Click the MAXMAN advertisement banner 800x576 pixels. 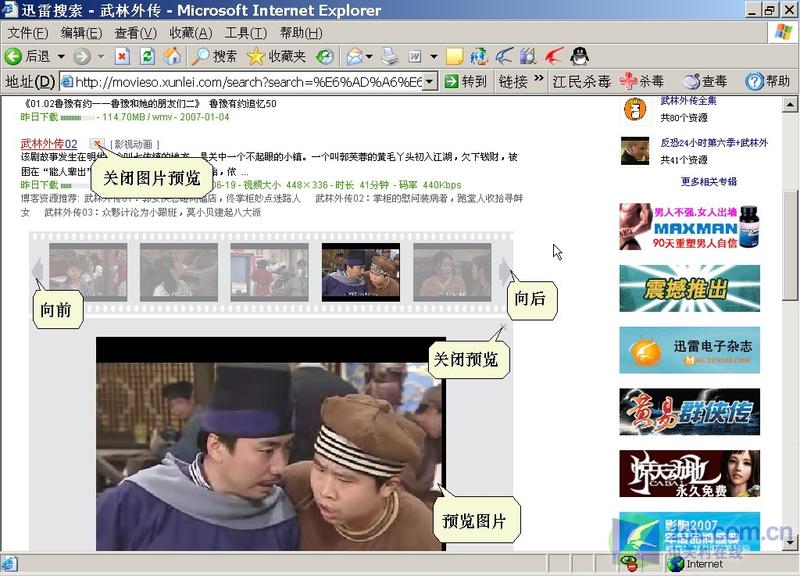[689, 227]
